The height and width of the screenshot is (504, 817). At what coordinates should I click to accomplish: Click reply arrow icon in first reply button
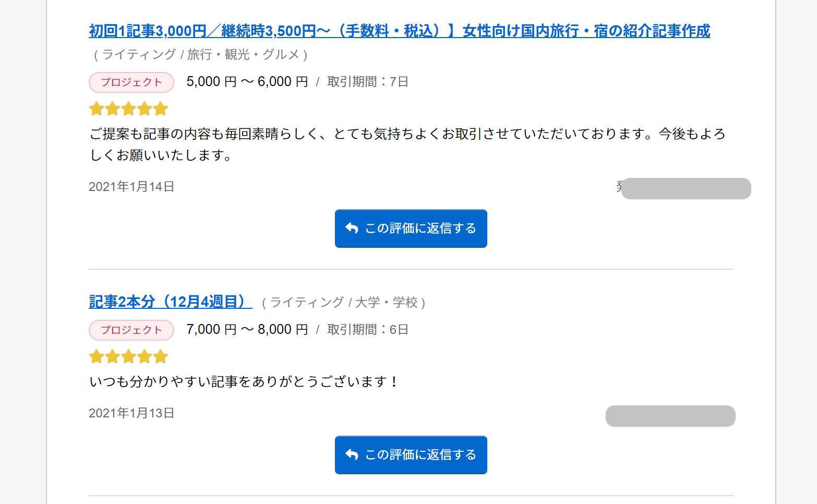352,228
